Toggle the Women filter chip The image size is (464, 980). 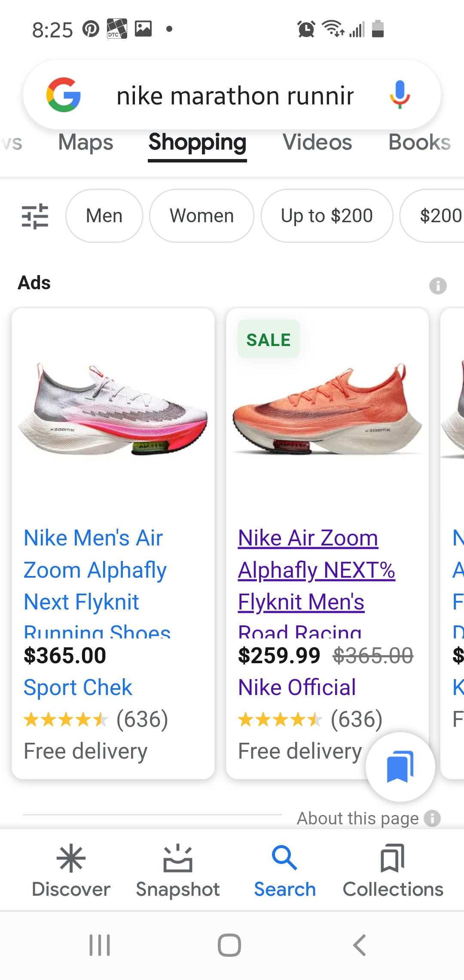[201, 216]
